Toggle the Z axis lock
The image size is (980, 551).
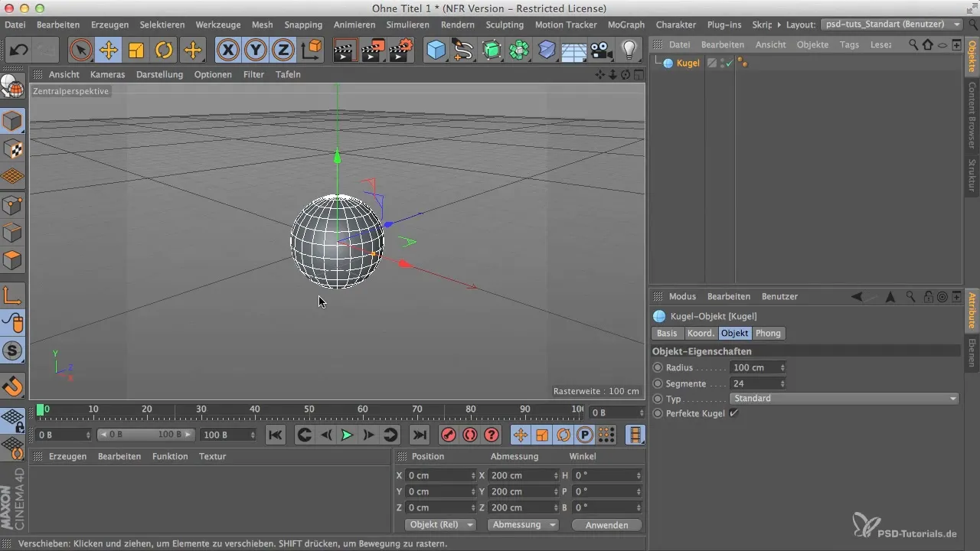[x=283, y=51]
